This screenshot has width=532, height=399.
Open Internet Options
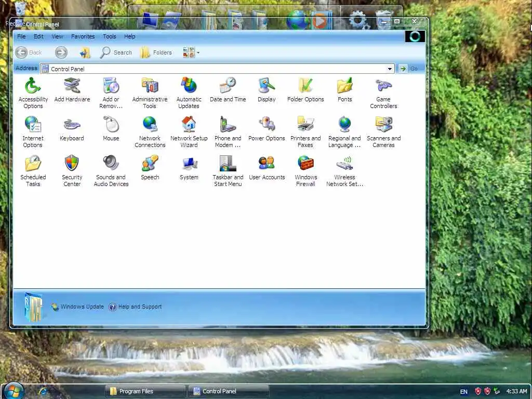pyautogui.click(x=33, y=131)
